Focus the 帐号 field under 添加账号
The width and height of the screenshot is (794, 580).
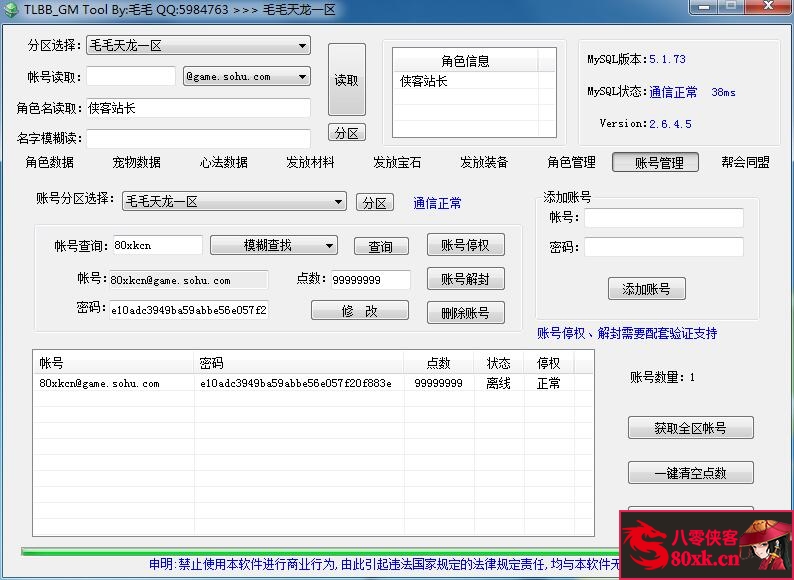(x=664, y=218)
